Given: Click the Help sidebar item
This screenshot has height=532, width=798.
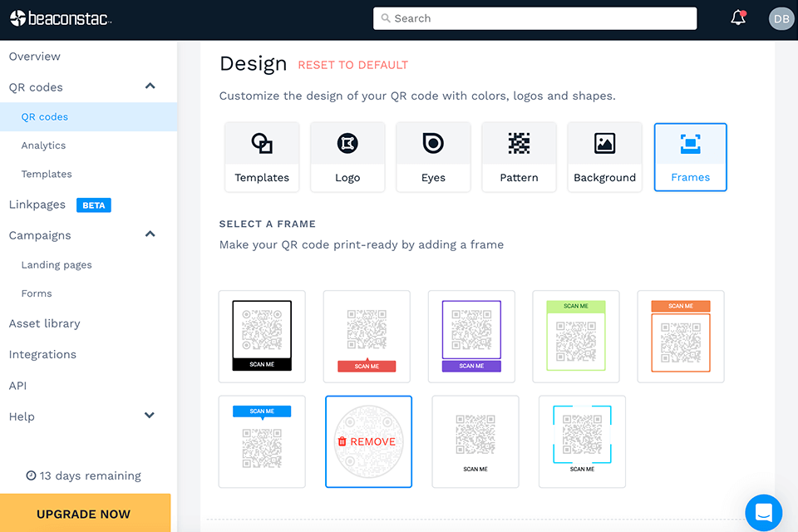Looking at the screenshot, I should click(22, 416).
